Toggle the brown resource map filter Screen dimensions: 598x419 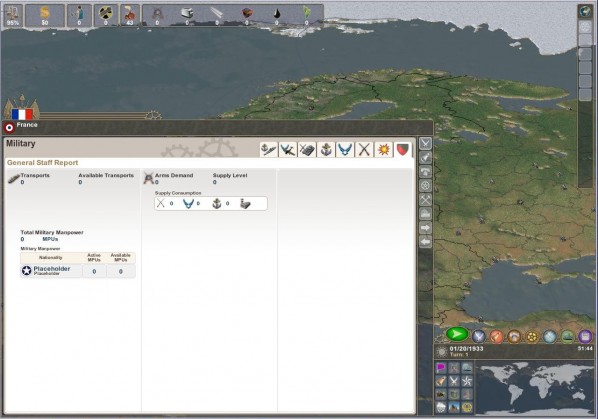[x=441, y=394]
